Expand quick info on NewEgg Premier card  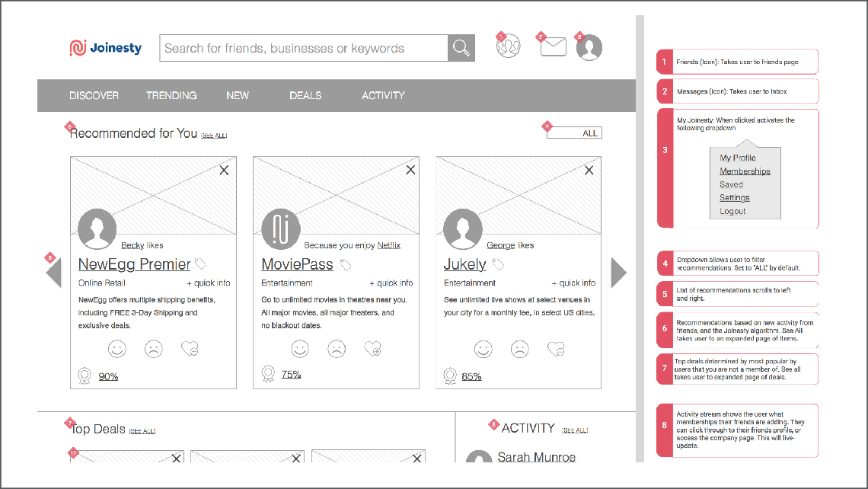(x=208, y=283)
